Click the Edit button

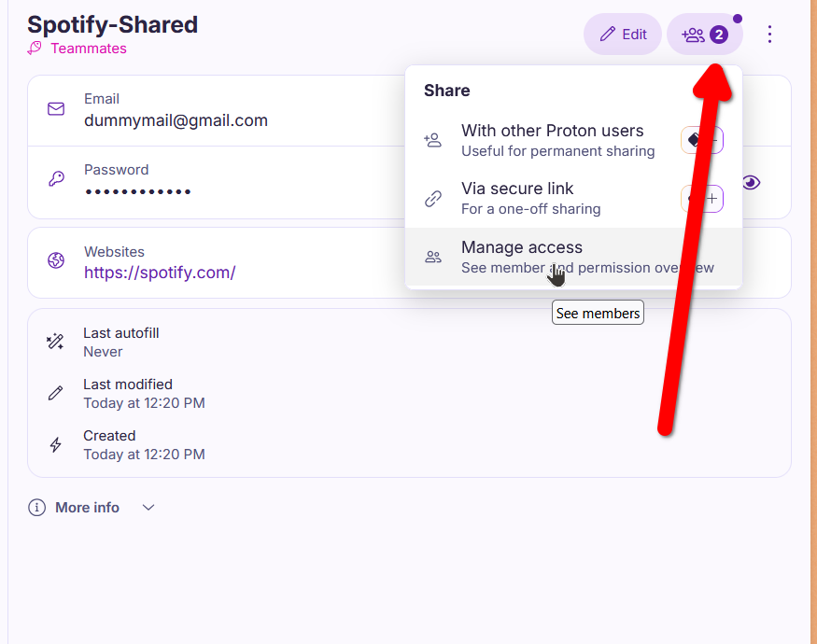point(622,35)
